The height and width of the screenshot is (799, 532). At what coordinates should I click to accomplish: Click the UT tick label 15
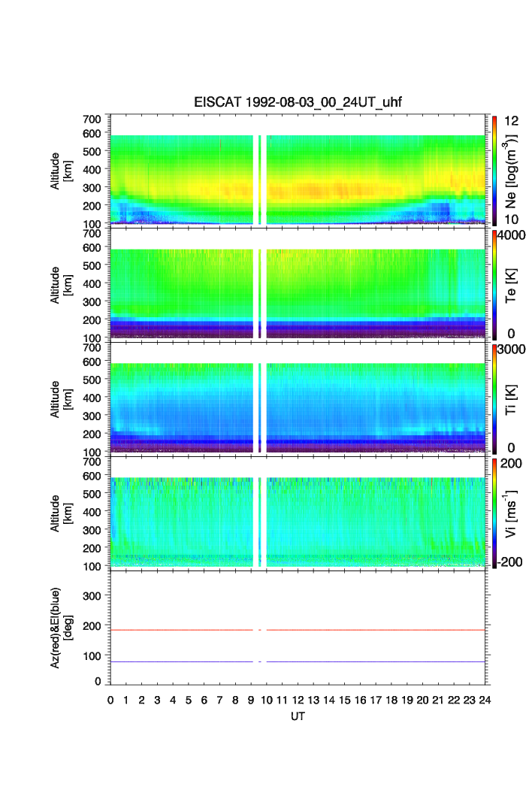[x=345, y=700]
